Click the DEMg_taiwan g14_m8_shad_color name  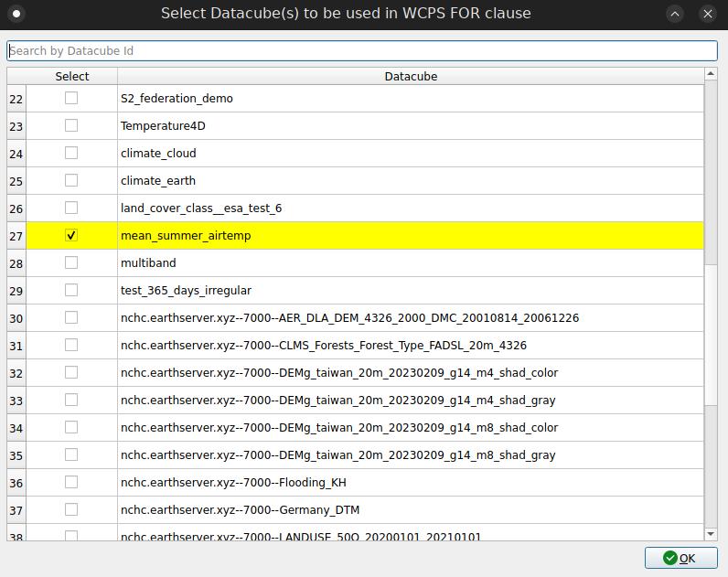[339, 428]
